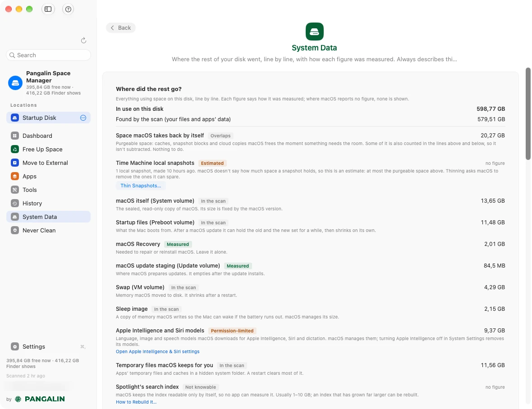Image resolution: width=532 pixels, height=409 pixels.
Task: Select the Free Up Space icon
Action: pyautogui.click(x=14, y=149)
